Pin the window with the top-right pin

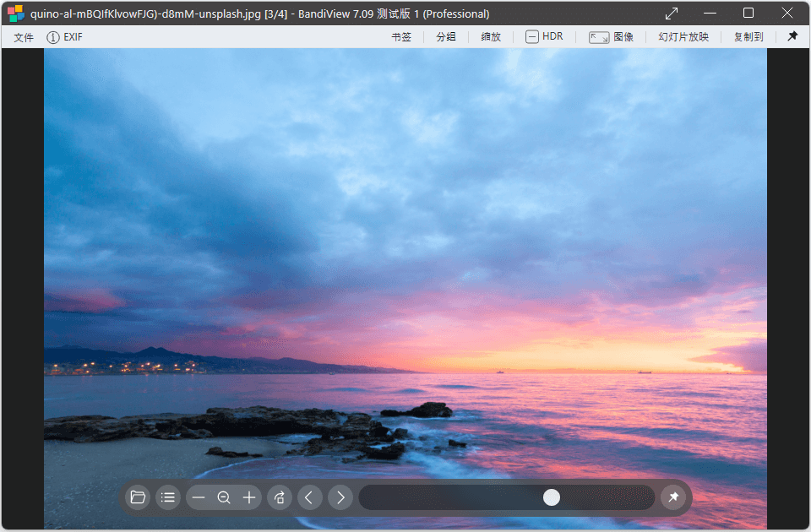[792, 36]
